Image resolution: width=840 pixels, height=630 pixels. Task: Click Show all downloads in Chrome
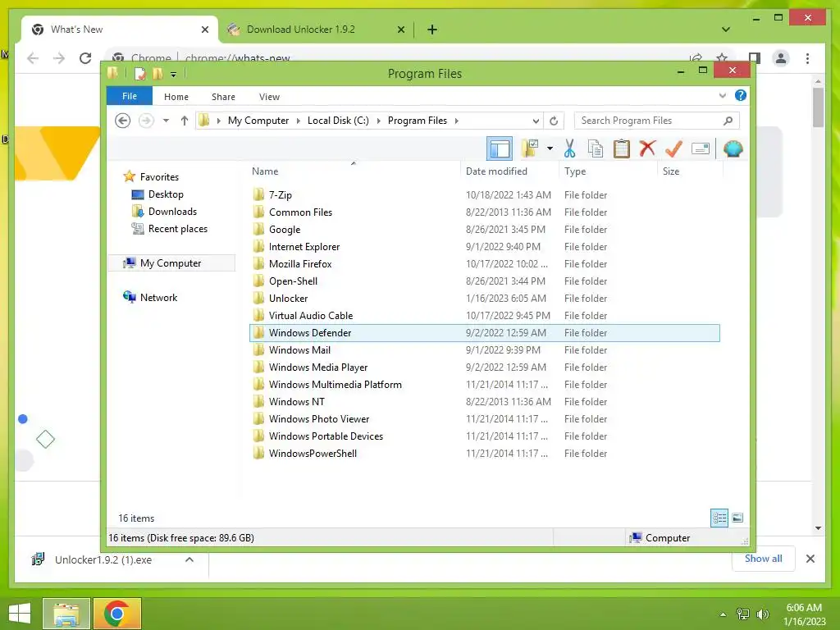pyautogui.click(x=764, y=559)
